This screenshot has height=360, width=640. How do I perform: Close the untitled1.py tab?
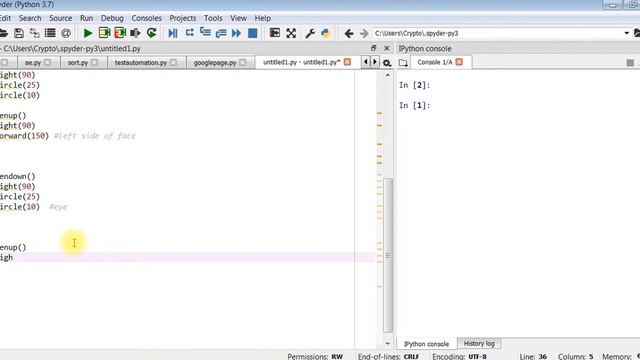[x=347, y=62]
